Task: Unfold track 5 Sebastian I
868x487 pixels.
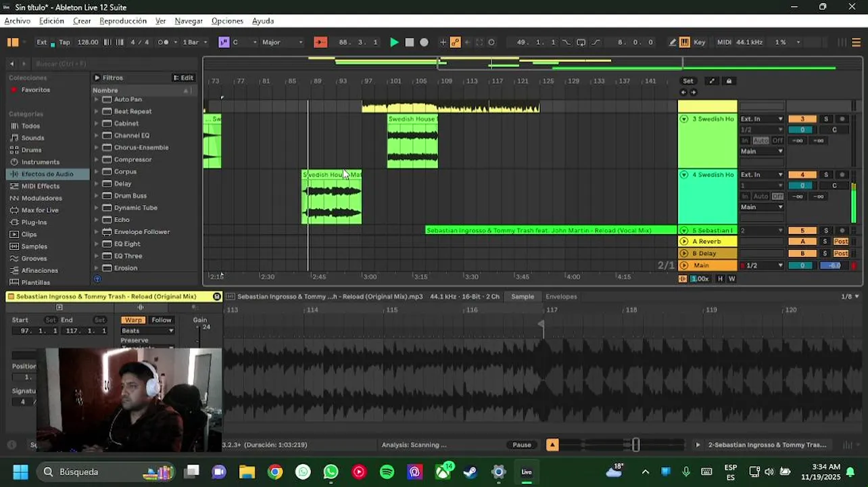Action: click(684, 231)
